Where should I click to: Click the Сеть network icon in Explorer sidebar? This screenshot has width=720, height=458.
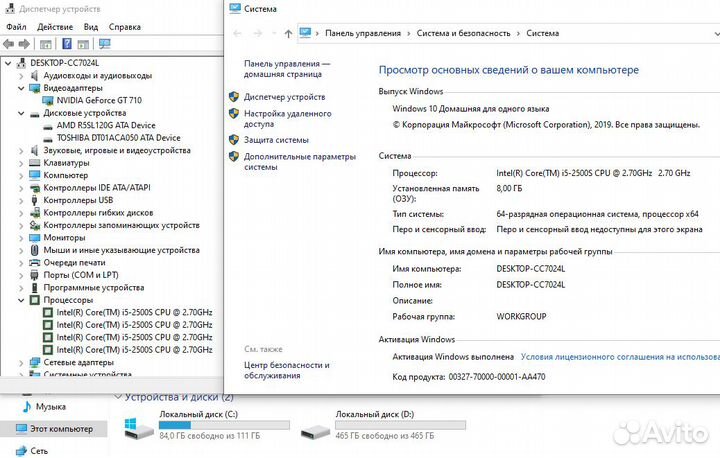(21, 451)
